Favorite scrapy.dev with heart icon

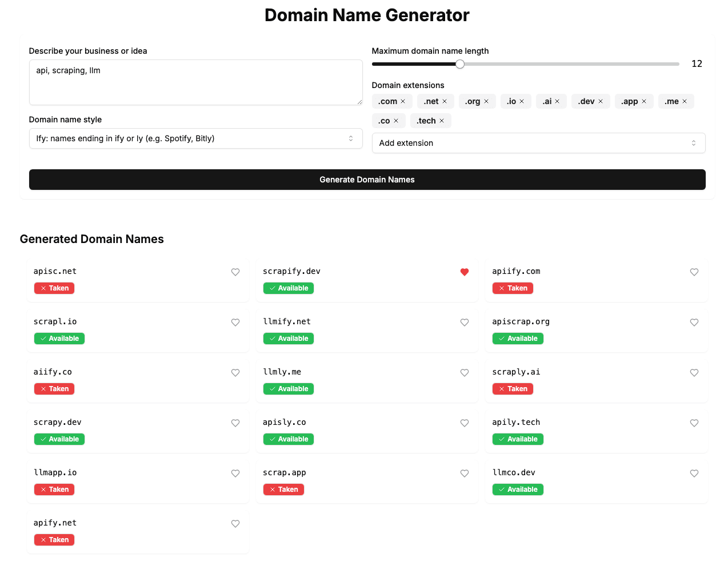coord(235,423)
